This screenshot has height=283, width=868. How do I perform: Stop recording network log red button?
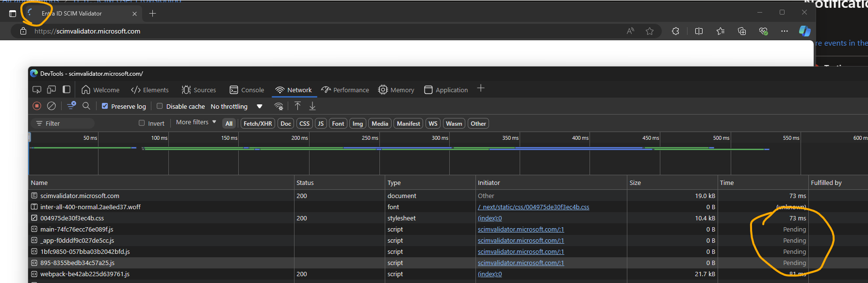[37, 106]
